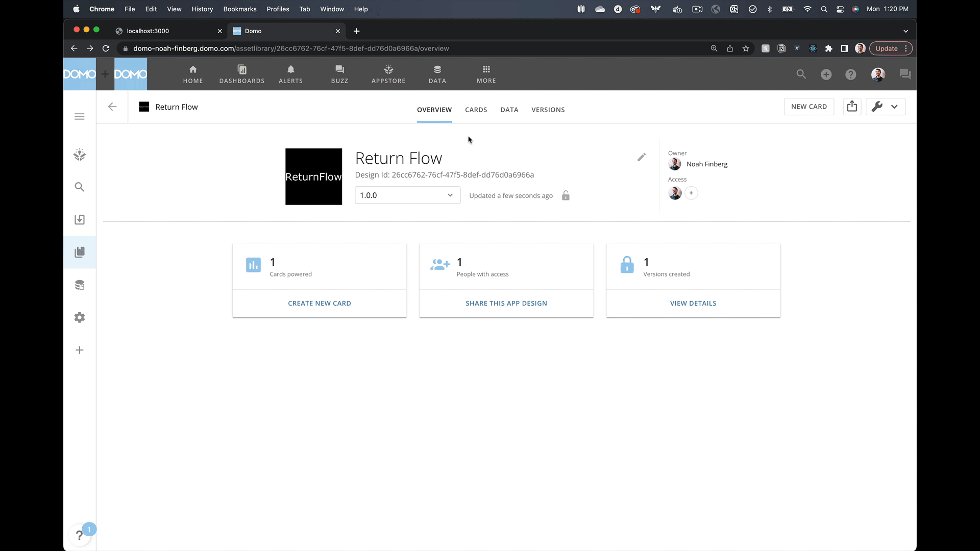980x551 pixels.
Task: Open the sidebar settings gear
Action: 80,317
